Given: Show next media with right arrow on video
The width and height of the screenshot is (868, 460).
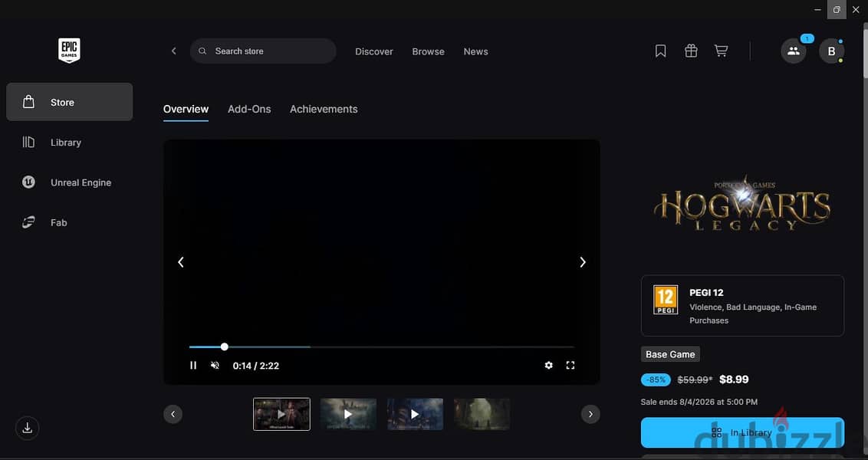Looking at the screenshot, I should [x=582, y=262].
